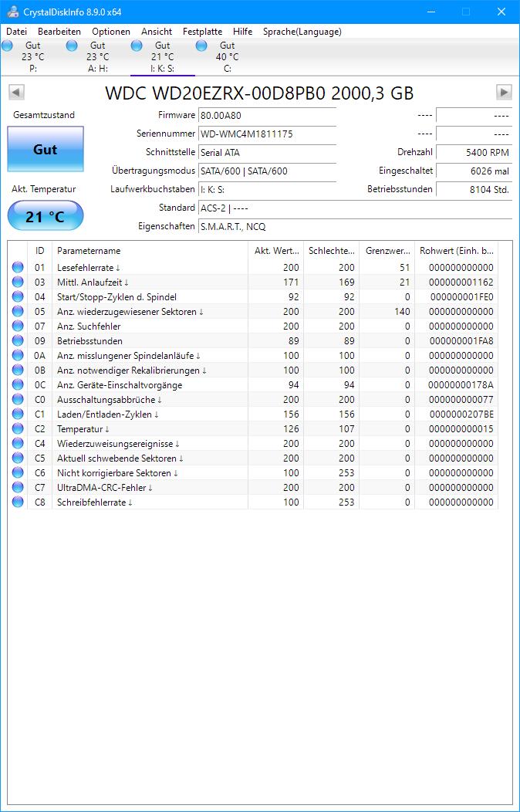The image size is (520, 812).
Task: Click raw value 000000000015
Action: pos(461,429)
